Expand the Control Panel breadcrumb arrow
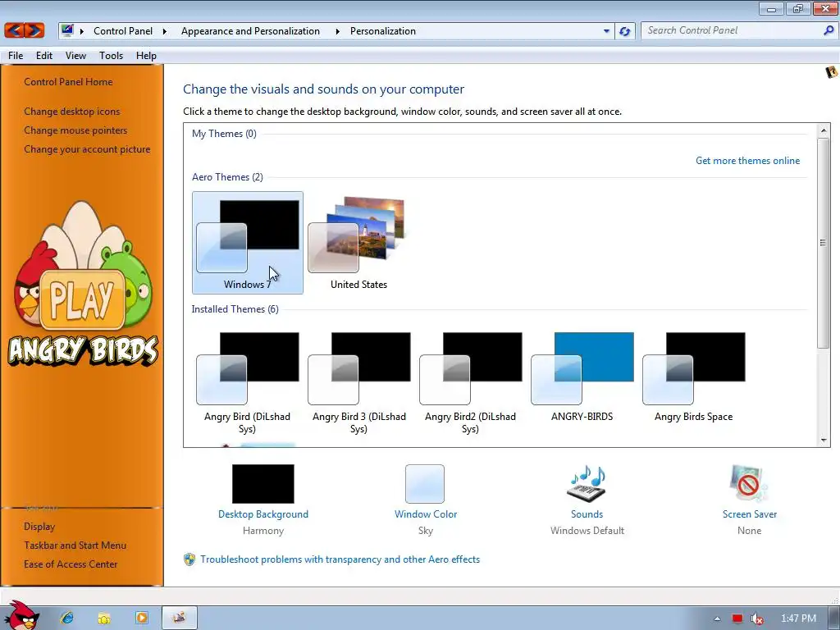 coord(164,31)
